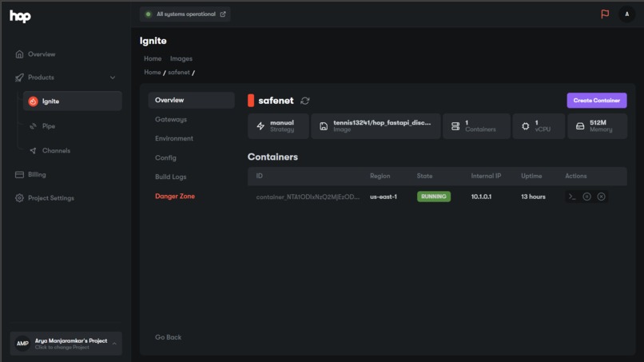The image size is (644, 362).
Task: Click the RUNNING state badge
Action: coord(434,197)
